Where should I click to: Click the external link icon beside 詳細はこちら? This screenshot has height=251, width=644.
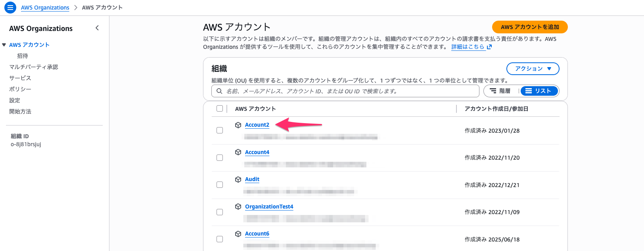point(489,47)
